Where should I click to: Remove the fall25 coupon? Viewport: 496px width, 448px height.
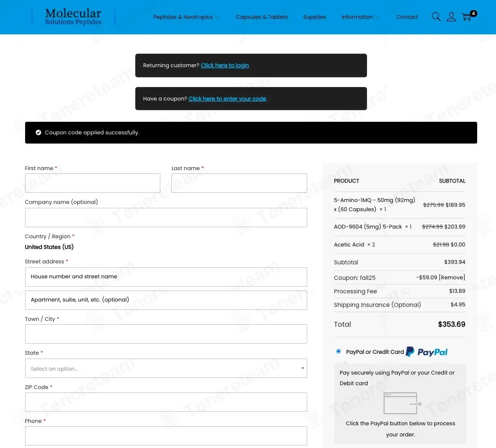tap(452, 277)
